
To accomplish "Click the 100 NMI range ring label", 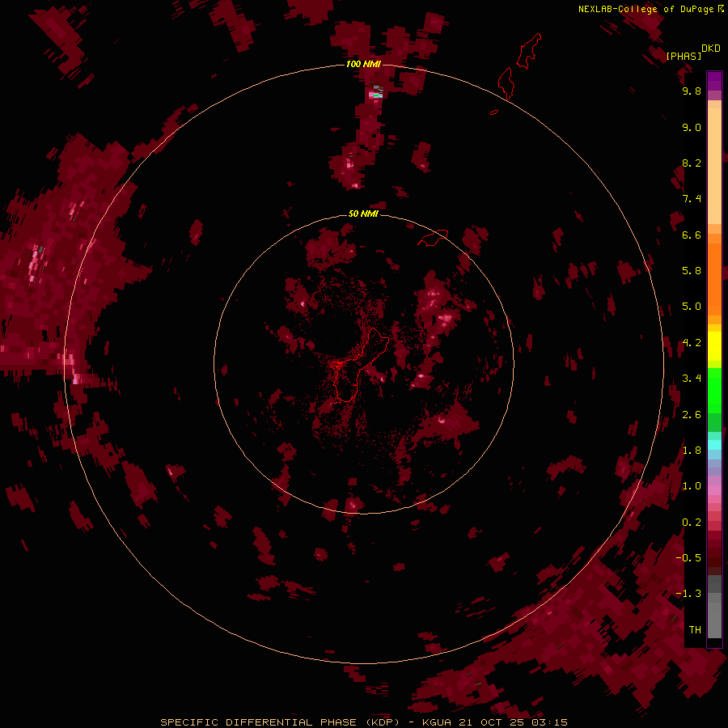I will [363, 64].
